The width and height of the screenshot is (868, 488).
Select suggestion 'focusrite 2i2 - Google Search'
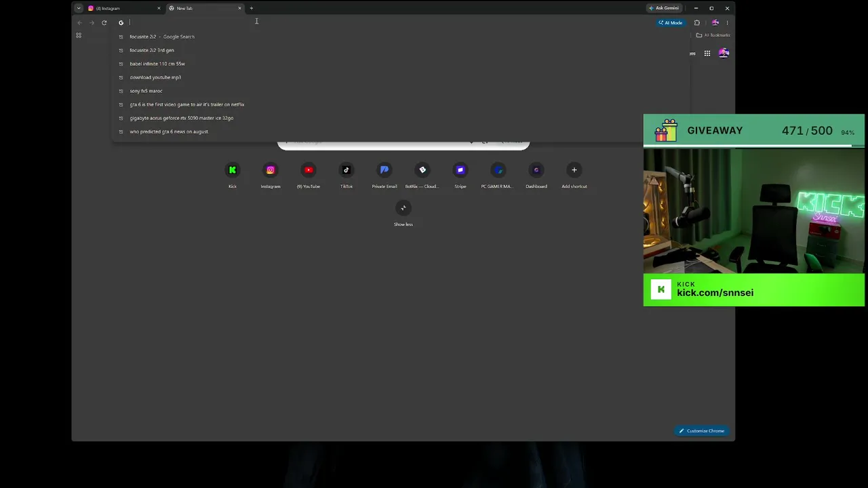(x=400, y=37)
